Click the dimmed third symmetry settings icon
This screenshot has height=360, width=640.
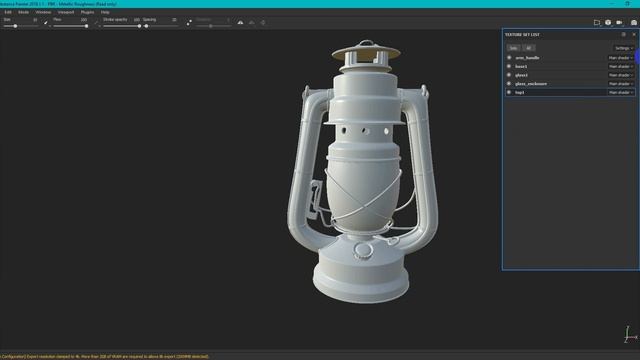pos(263,22)
